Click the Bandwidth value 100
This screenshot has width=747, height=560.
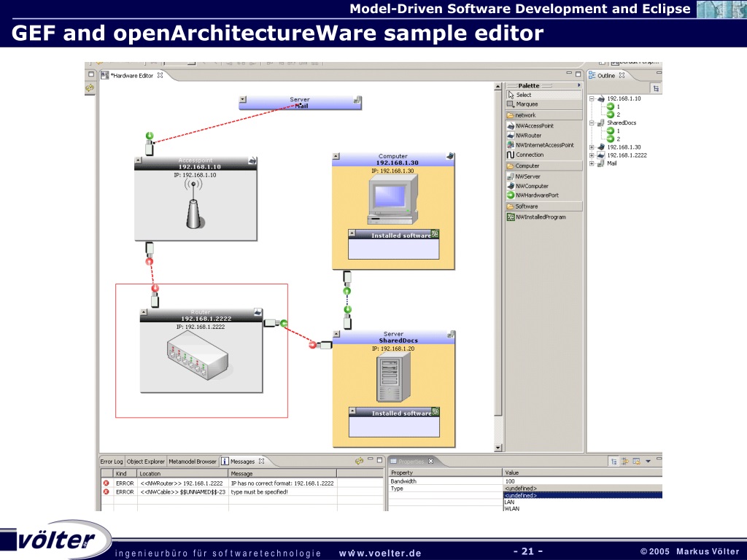tap(510, 481)
